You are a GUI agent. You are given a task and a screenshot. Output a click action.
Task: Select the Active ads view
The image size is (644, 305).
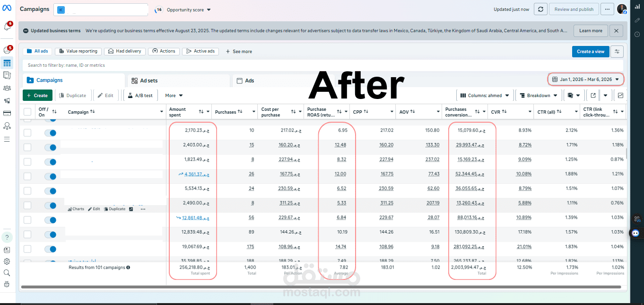pos(200,51)
